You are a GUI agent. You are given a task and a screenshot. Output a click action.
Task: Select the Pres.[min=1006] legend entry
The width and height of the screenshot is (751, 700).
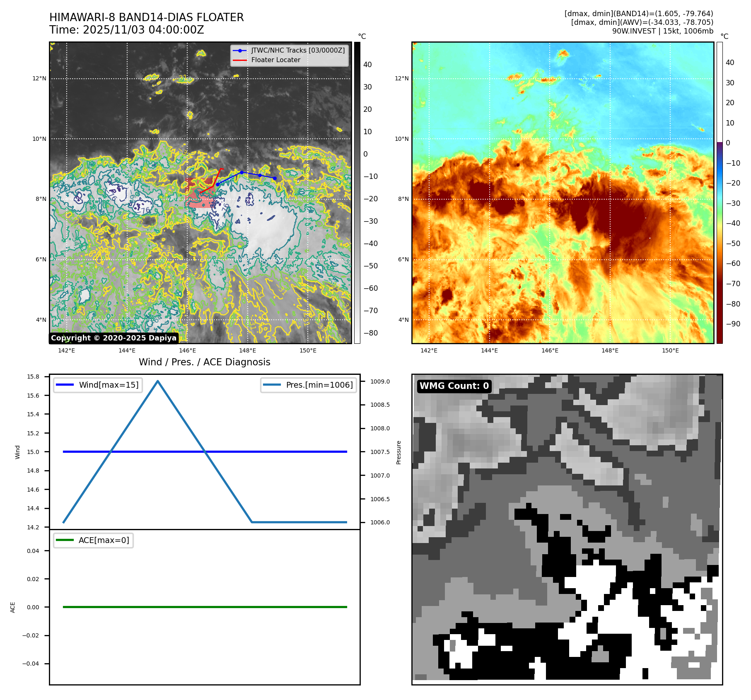(309, 385)
